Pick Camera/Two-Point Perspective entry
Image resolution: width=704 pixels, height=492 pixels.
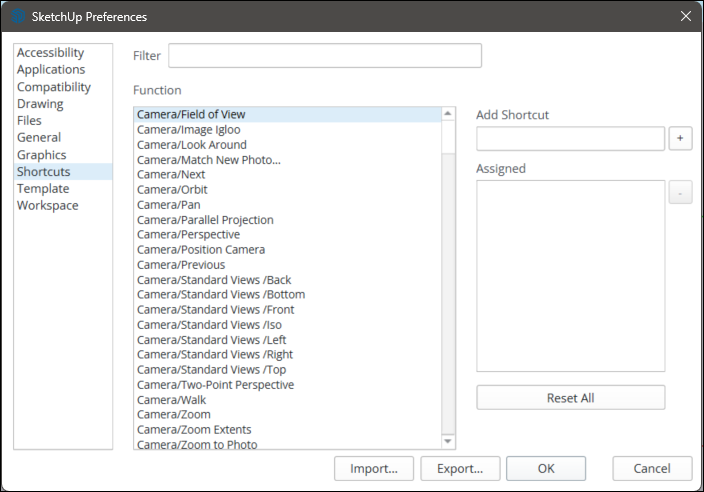288,385
